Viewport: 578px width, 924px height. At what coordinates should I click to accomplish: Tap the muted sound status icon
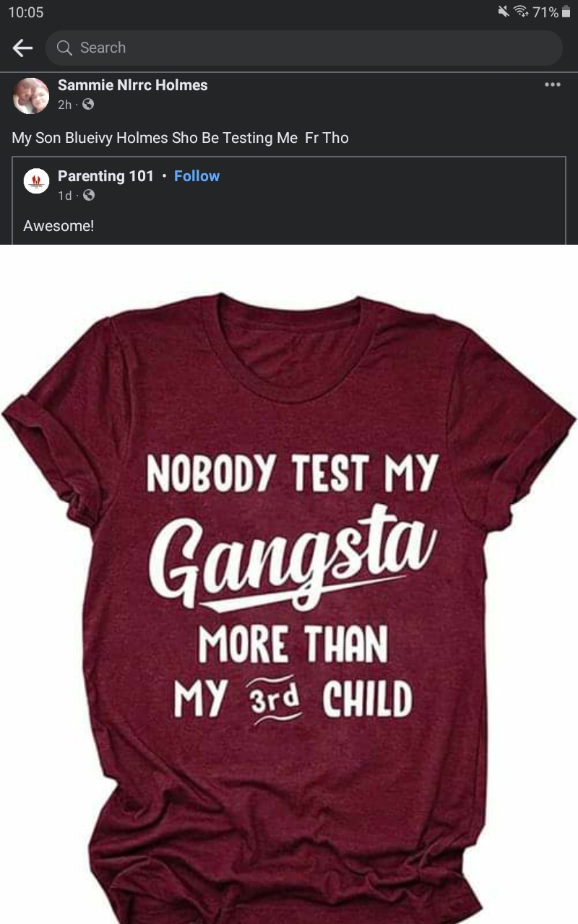[x=504, y=12]
